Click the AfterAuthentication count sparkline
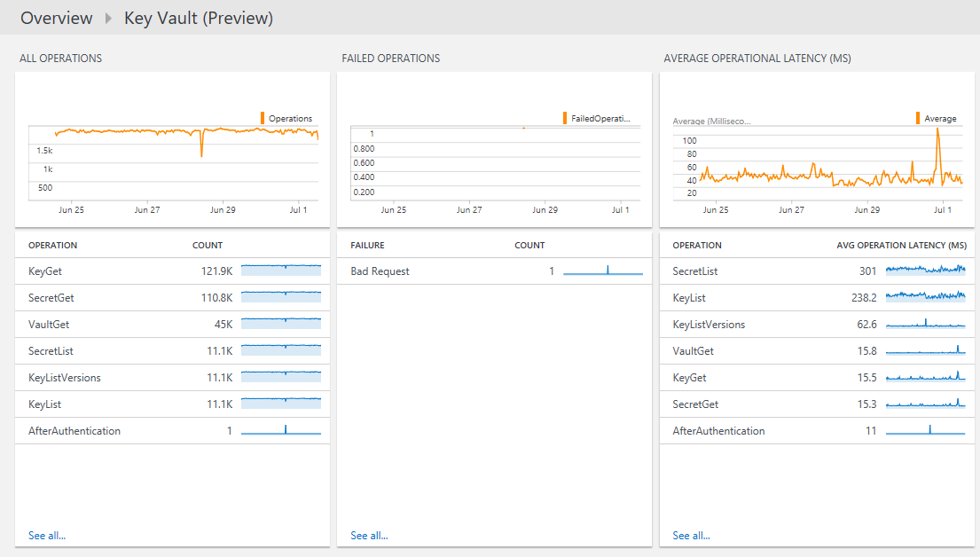Viewport: 980px width, 557px height. tap(281, 430)
